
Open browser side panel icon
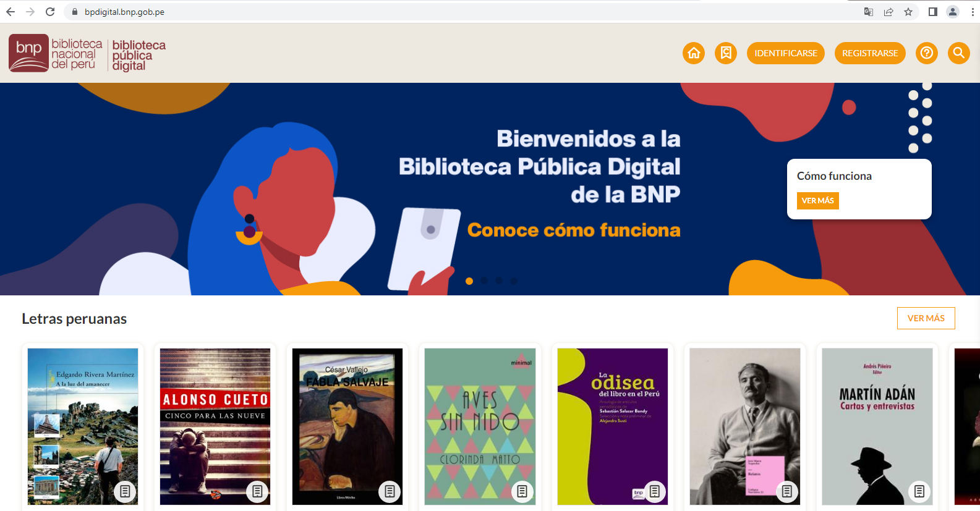point(933,12)
